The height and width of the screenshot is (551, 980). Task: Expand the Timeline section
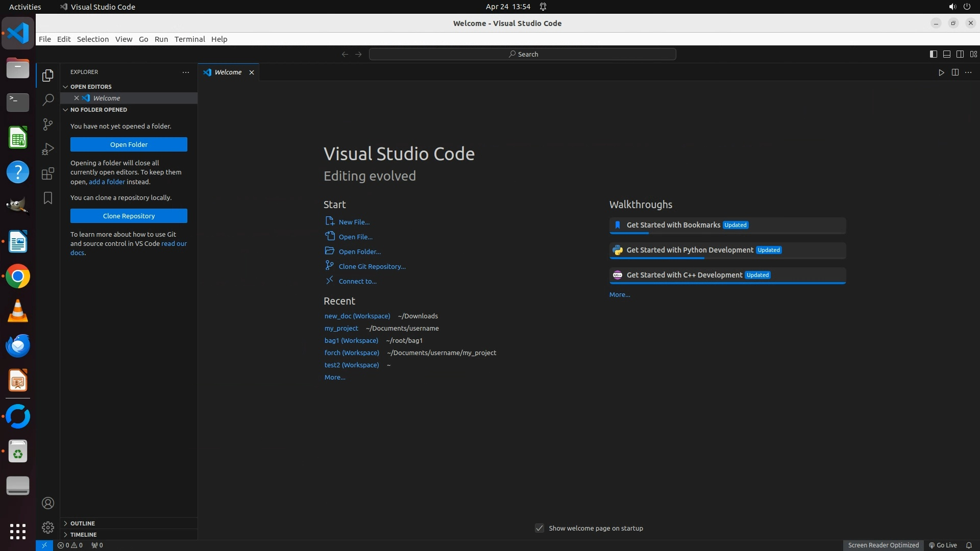pos(83,535)
